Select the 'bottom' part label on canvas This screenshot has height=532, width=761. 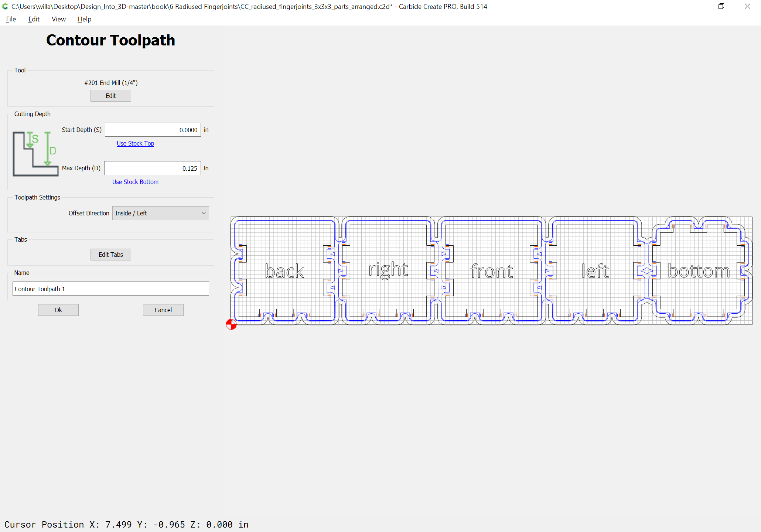point(699,271)
